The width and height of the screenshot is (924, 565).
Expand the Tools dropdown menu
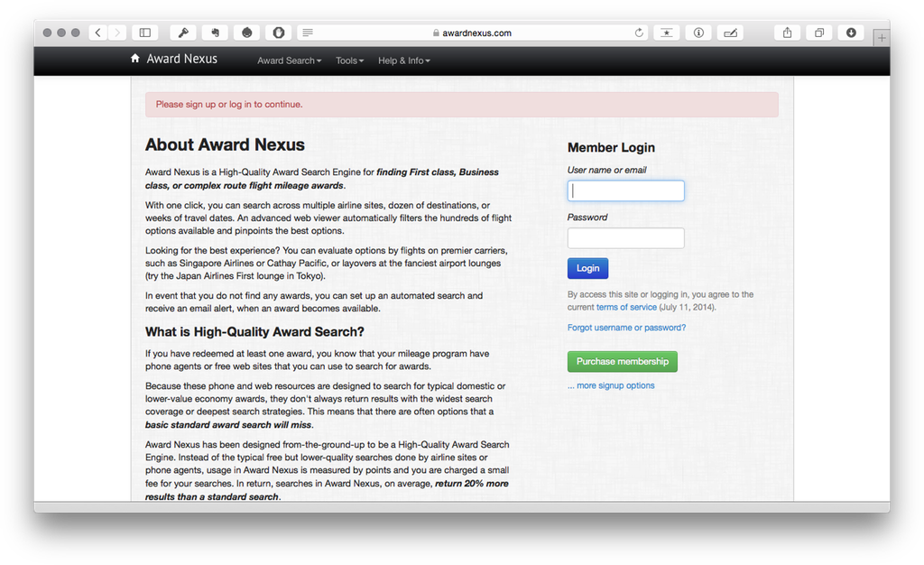click(349, 60)
